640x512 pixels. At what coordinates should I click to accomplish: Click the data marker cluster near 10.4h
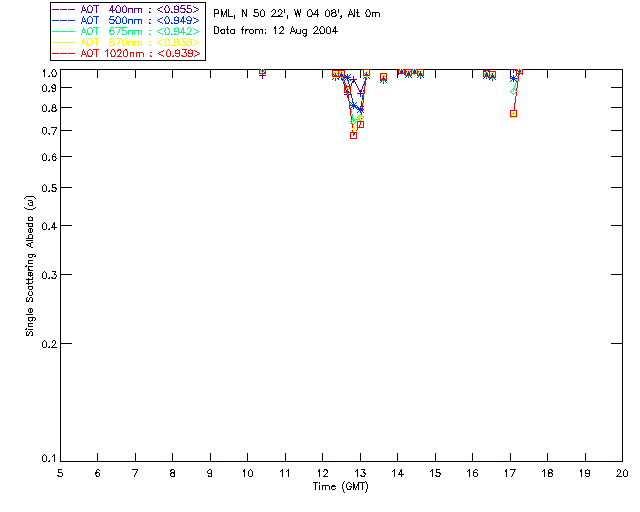click(262, 72)
